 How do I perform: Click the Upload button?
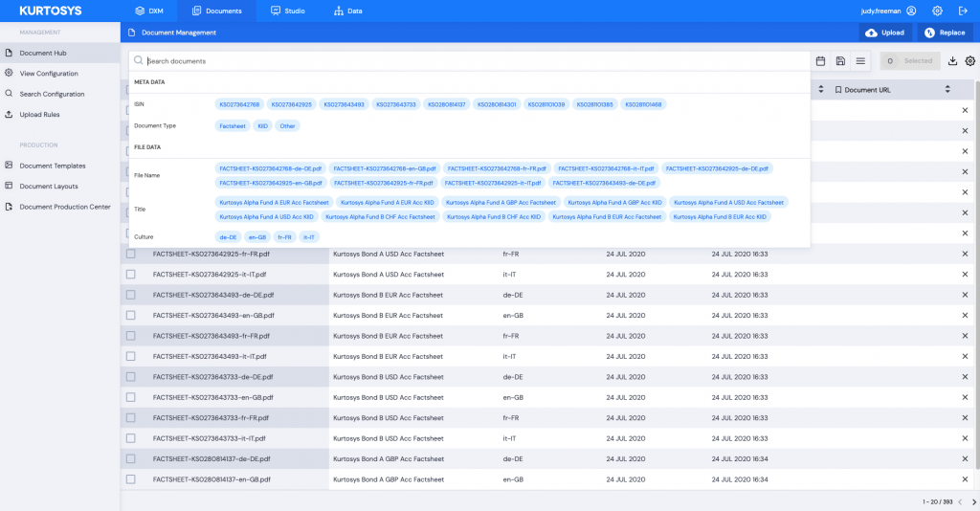tap(884, 33)
